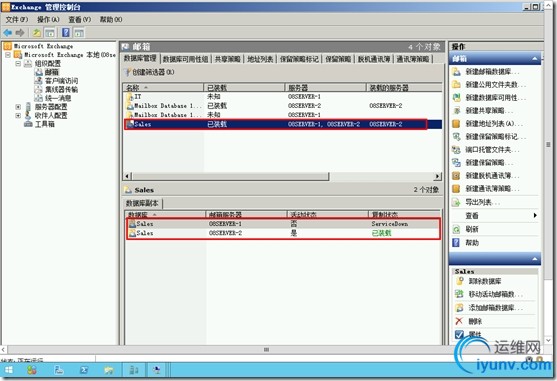Select the Sales database in the top list
Image resolution: width=557 pixels, height=381 pixels.
(x=282, y=124)
